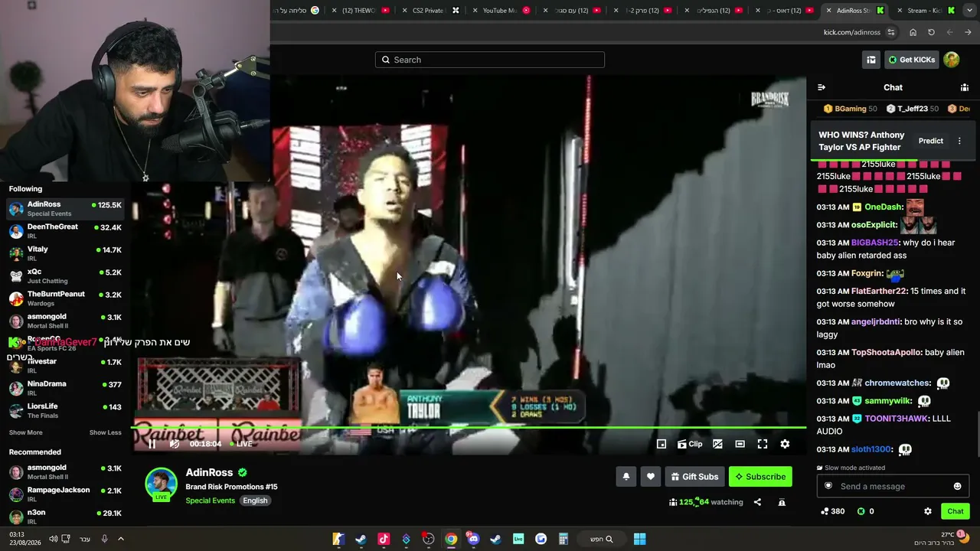The width and height of the screenshot is (980, 551).
Task: Close the AdinRoss Stream browser tab
Action: pyautogui.click(x=829, y=11)
